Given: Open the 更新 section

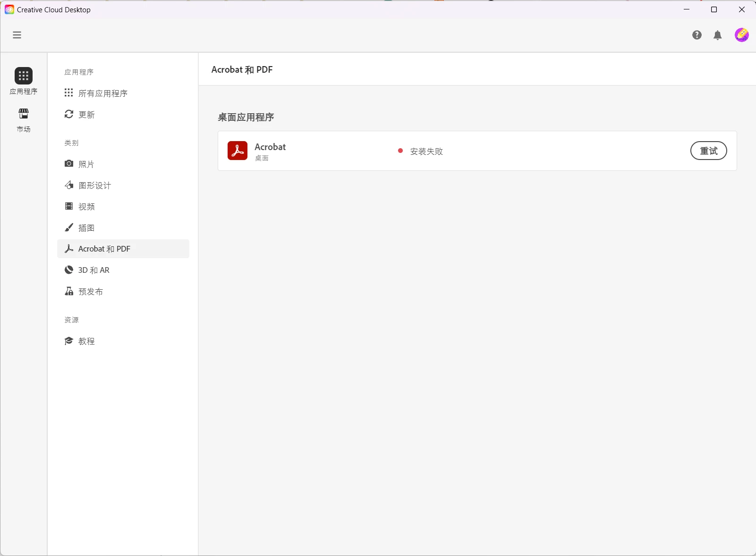Looking at the screenshot, I should point(123,114).
